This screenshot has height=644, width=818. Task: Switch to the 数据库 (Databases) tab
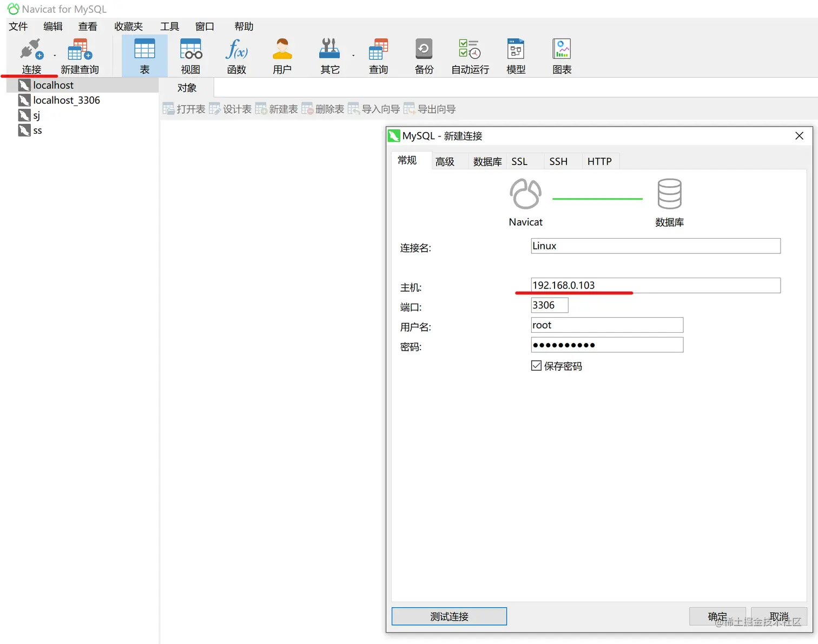click(x=487, y=161)
